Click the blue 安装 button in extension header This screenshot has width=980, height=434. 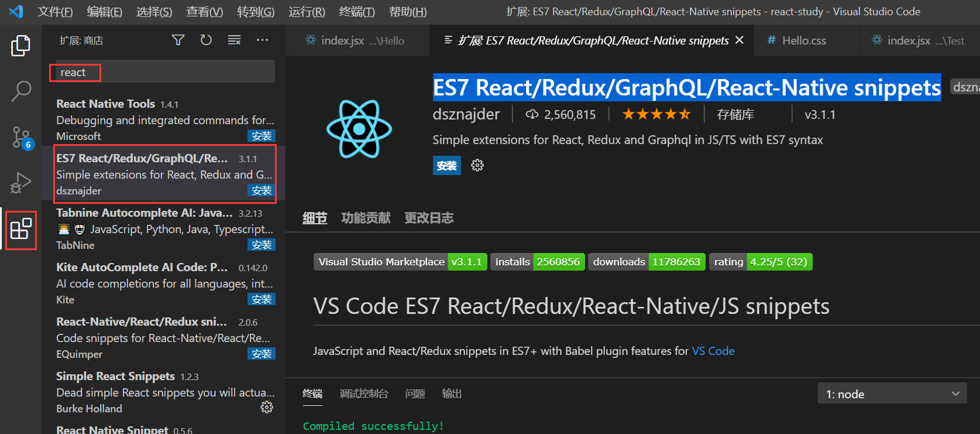(x=447, y=166)
